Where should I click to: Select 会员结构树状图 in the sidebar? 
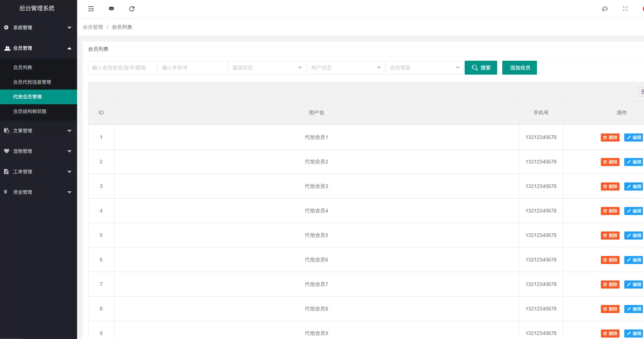pyautogui.click(x=30, y=112)
